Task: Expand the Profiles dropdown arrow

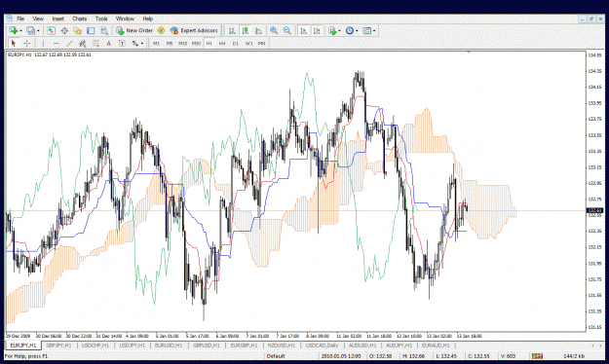Action: (x=38, y=30)
